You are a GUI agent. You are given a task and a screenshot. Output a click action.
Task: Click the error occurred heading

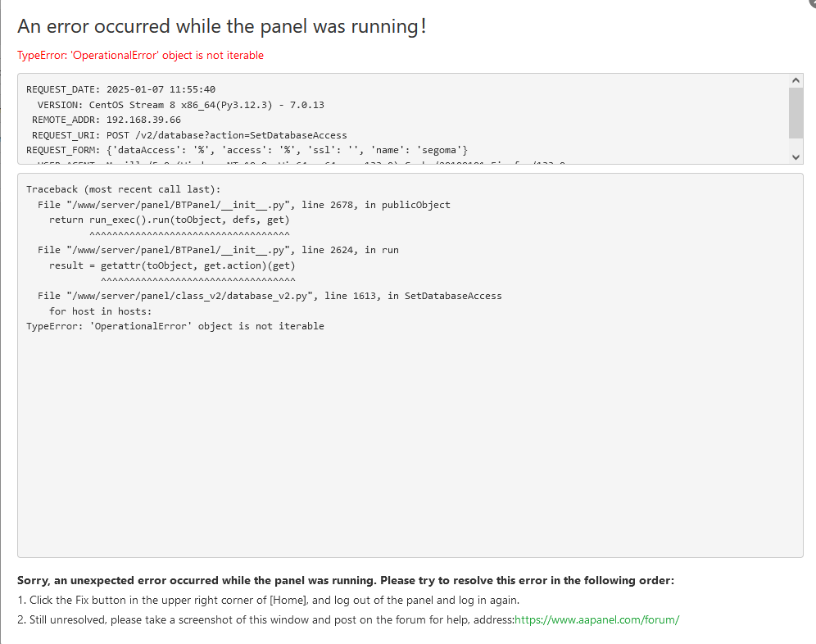click(221, 26)
